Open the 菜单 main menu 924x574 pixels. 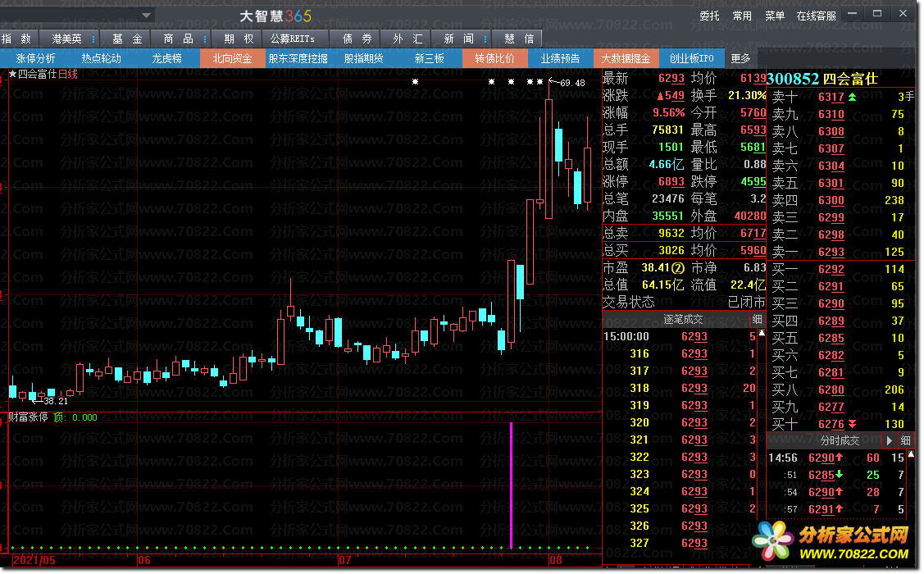click(x=774, y=16)
